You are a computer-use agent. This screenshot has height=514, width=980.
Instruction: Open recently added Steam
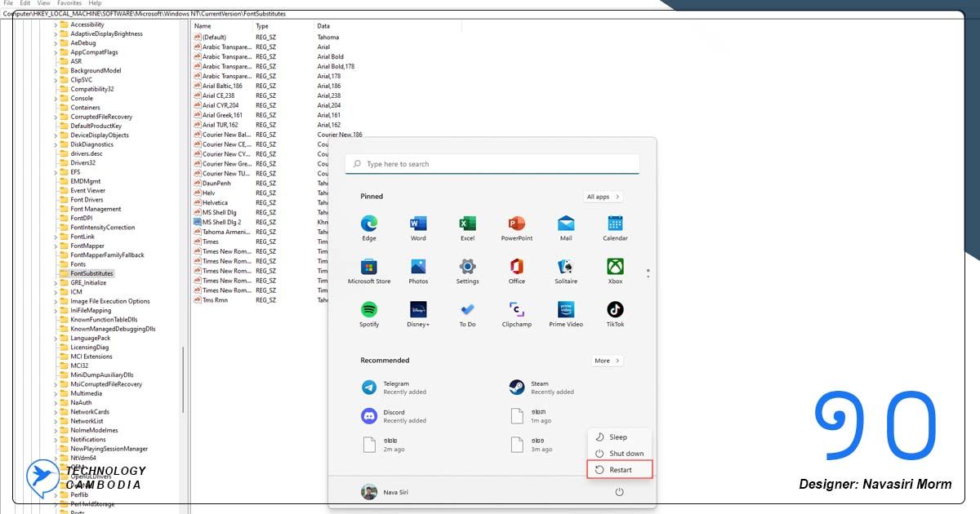point(541,388)
